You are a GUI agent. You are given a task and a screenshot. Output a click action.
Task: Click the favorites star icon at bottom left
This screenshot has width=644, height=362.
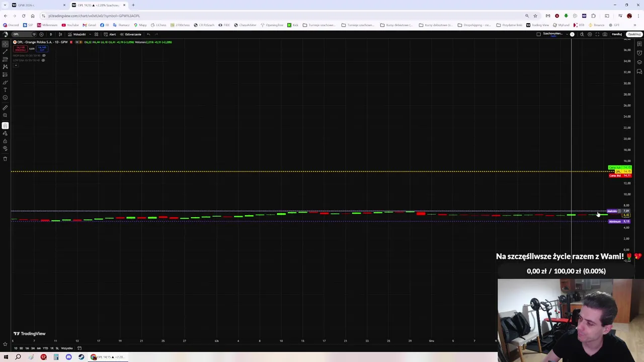click(5, 344)
